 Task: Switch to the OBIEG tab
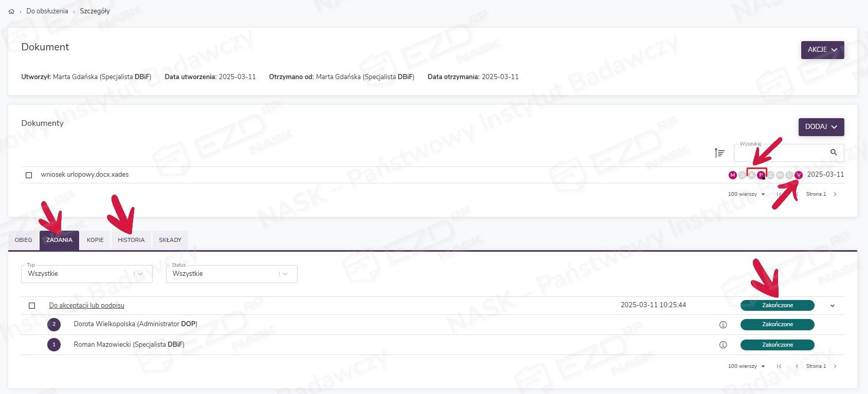(x=23, y=240)
